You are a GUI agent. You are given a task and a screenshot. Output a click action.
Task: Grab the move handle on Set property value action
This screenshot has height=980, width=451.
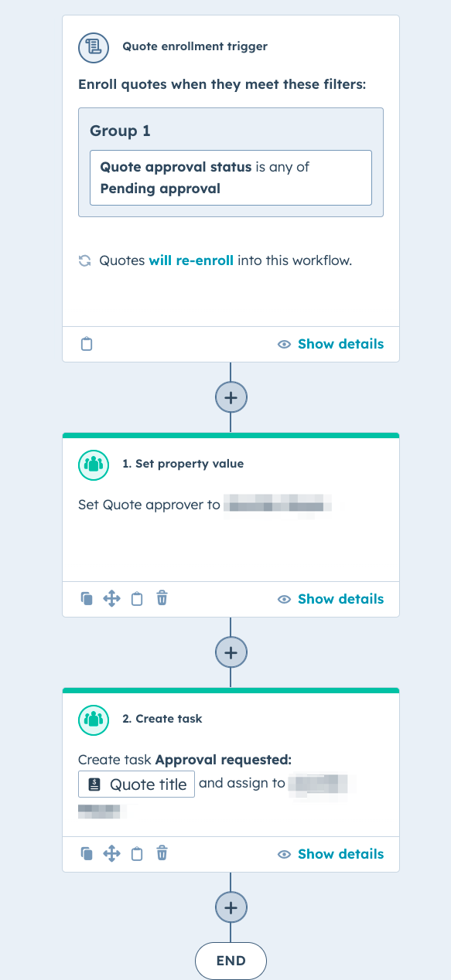tap(111, 598)
